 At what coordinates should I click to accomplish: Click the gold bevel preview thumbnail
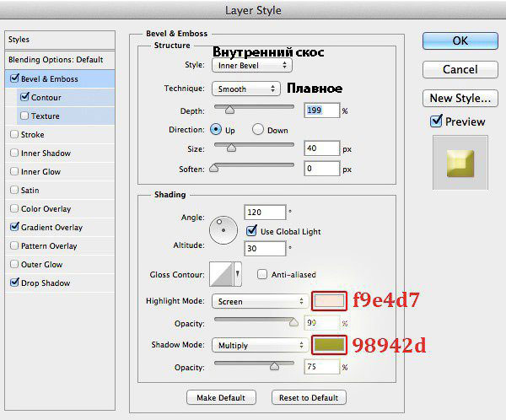(x=460, y=164)
